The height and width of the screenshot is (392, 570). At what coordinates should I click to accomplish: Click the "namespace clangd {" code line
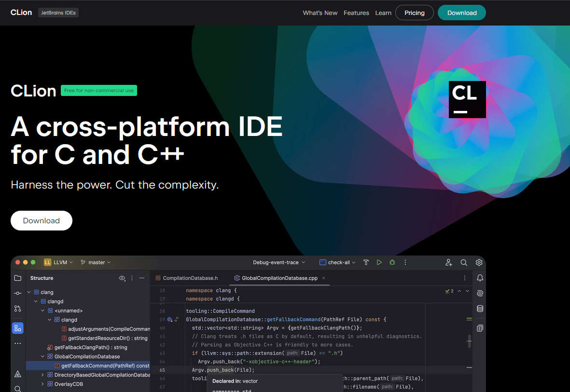click(x=213, y=299)
